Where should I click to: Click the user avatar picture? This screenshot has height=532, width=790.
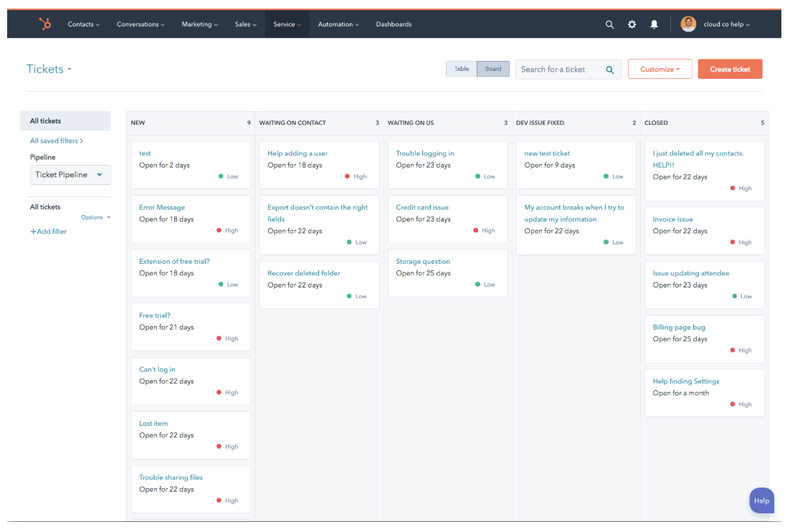[688, 24]
